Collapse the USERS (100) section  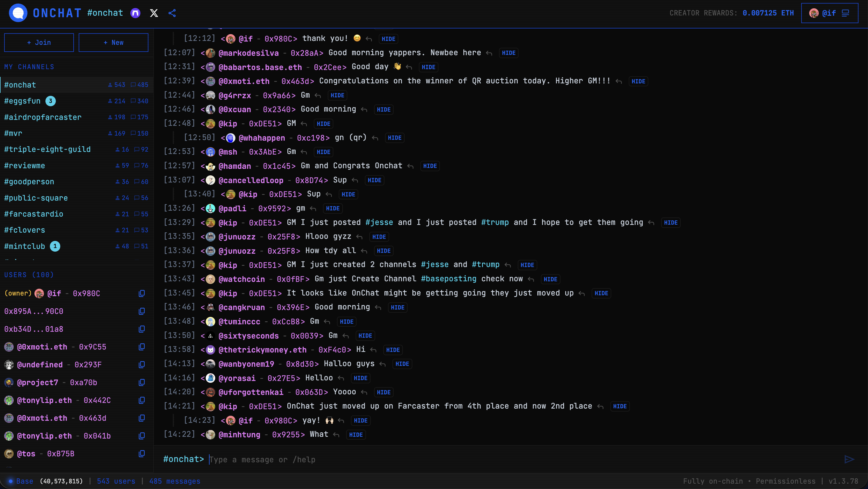point(29,274)
